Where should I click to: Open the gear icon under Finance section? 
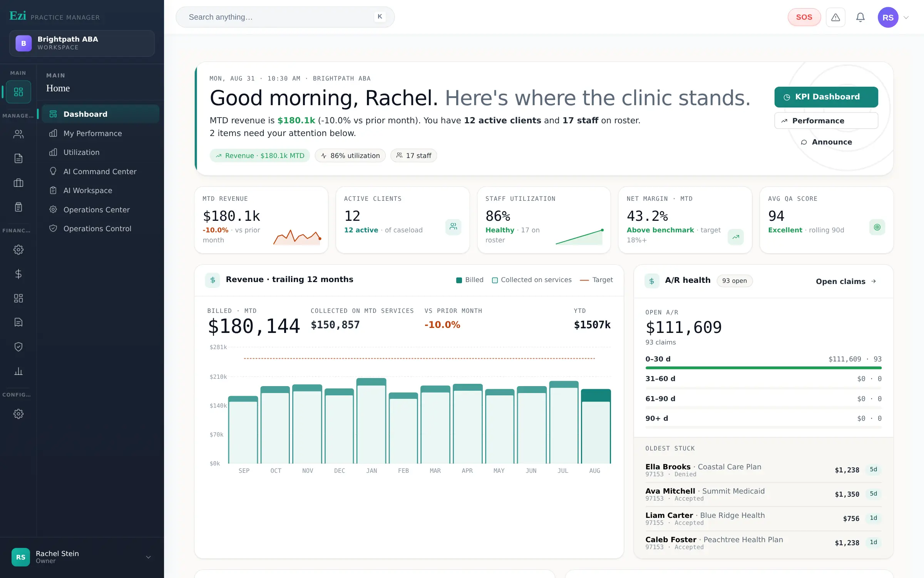click(x=18, y=250)
